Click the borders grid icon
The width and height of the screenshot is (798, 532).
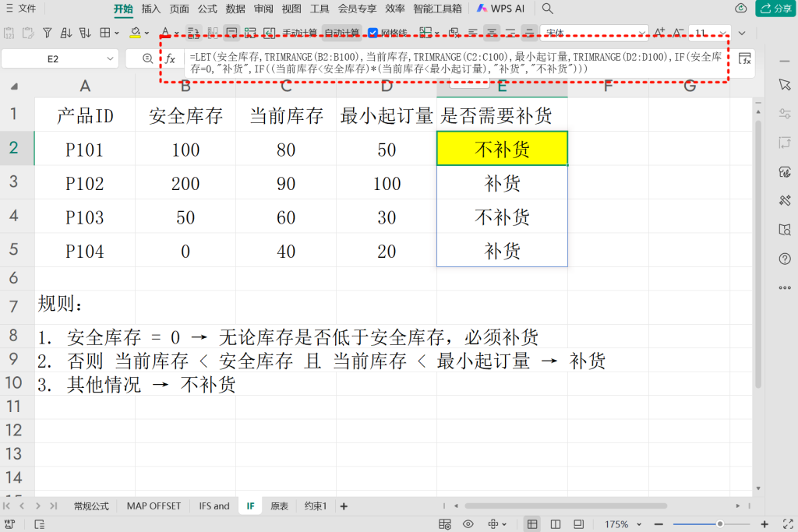point(105,33)
